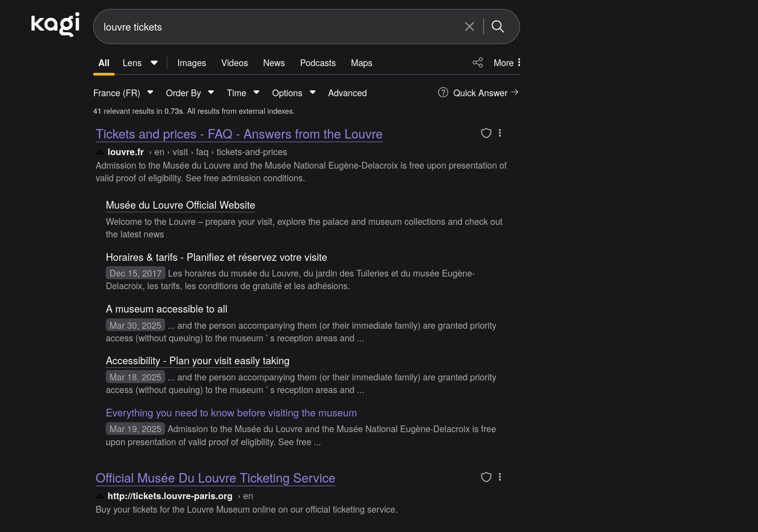Open the share results icon
This screenshot has height=532, width=758.
coord(477,63)
